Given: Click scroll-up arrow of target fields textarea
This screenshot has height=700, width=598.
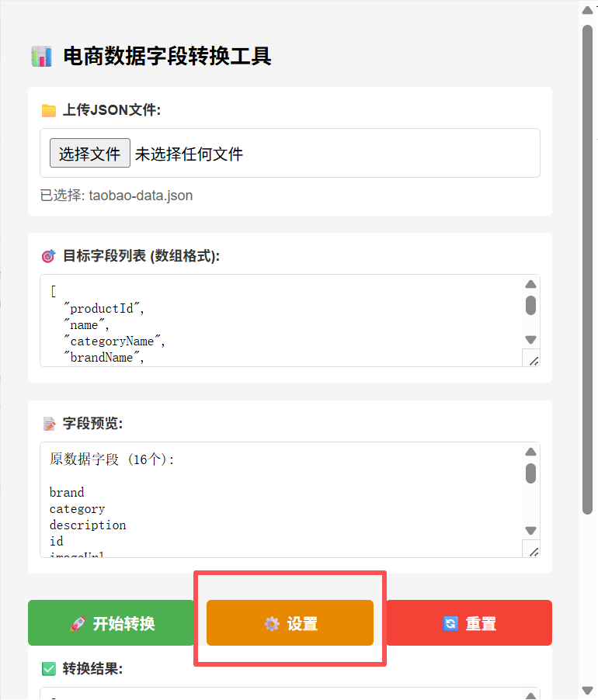Looking at the screenshot, I should tap(530, 284).
